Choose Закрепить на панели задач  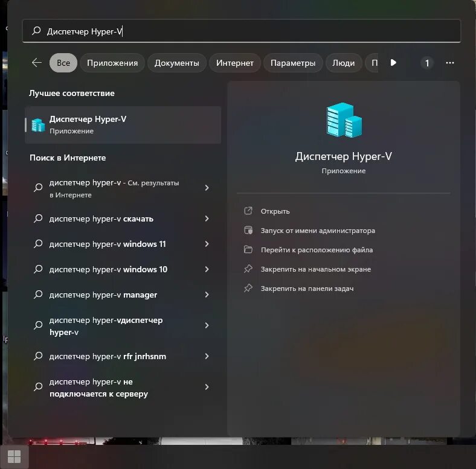pyautogui.click(x=307, y=289)
